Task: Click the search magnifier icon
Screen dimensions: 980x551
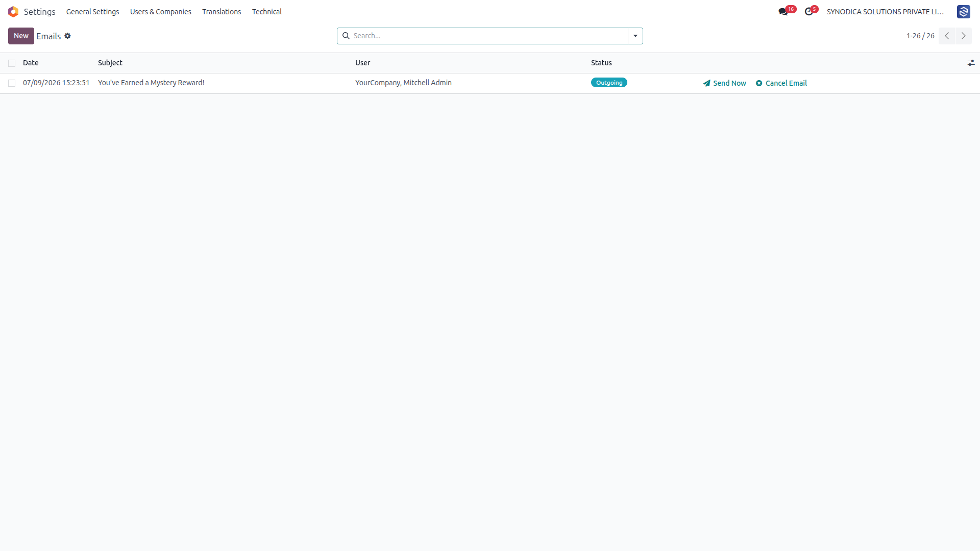Action: coord(346,36)
